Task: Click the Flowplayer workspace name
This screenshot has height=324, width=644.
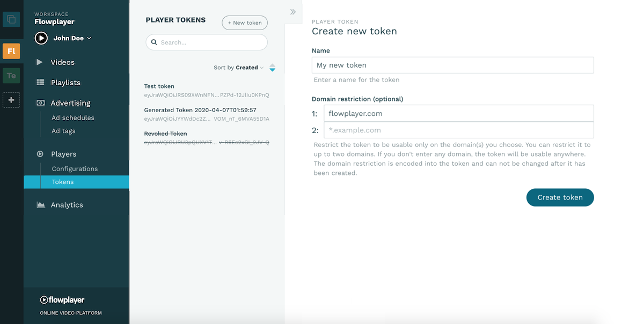Action: [54, 22]
